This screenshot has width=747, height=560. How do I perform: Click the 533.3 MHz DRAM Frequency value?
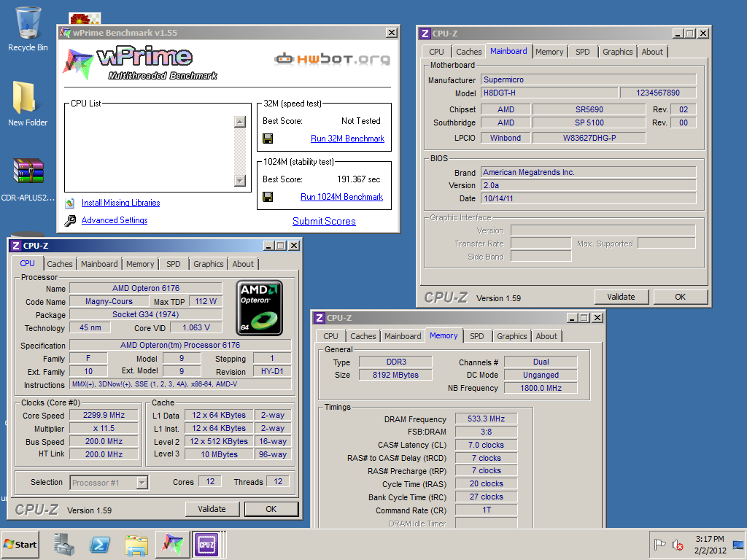[486, 419]
